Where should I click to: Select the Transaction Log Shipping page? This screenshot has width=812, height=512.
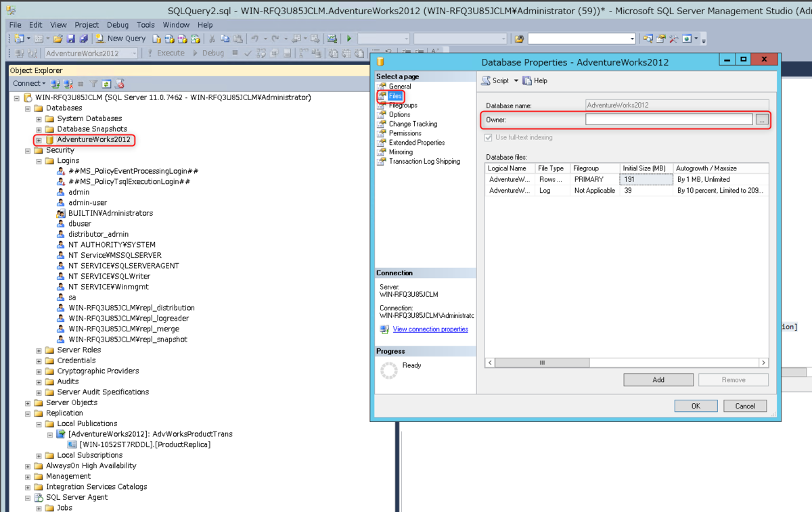pos(424,162)
